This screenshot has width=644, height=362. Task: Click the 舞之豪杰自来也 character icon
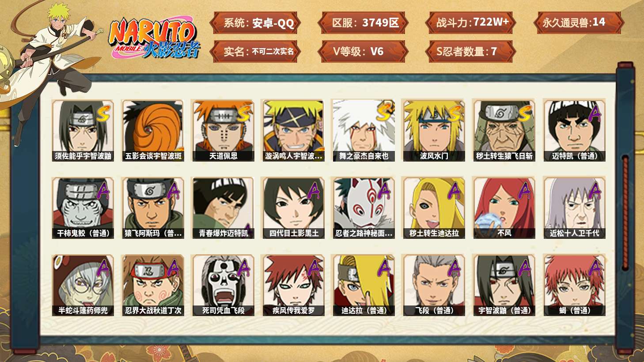coord(364,131)
